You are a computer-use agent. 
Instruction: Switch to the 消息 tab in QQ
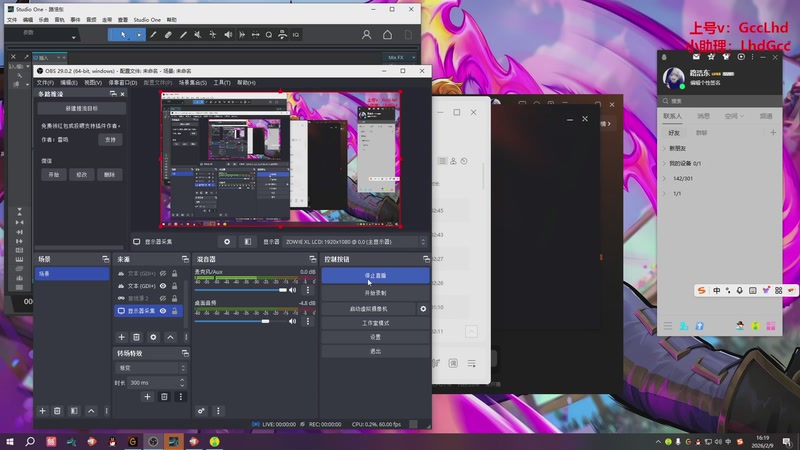point(703,116)
